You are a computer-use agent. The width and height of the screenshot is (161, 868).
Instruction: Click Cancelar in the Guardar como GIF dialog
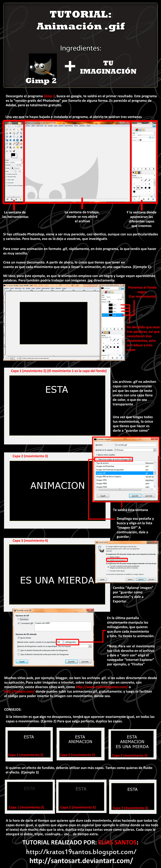(85, 661)
